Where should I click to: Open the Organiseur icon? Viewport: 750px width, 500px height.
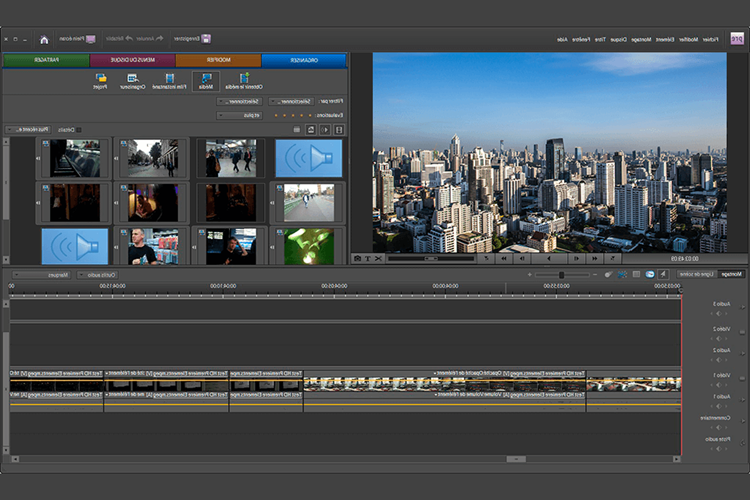click(132, 81)
